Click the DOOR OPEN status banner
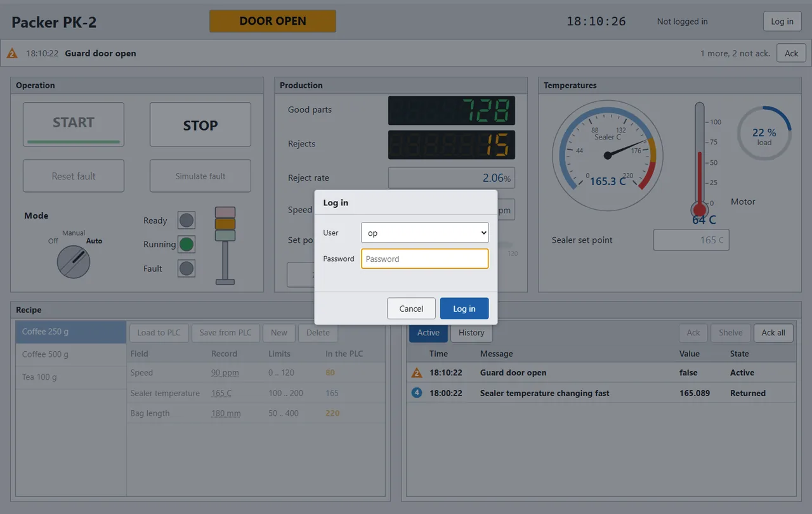 [273, 21]
